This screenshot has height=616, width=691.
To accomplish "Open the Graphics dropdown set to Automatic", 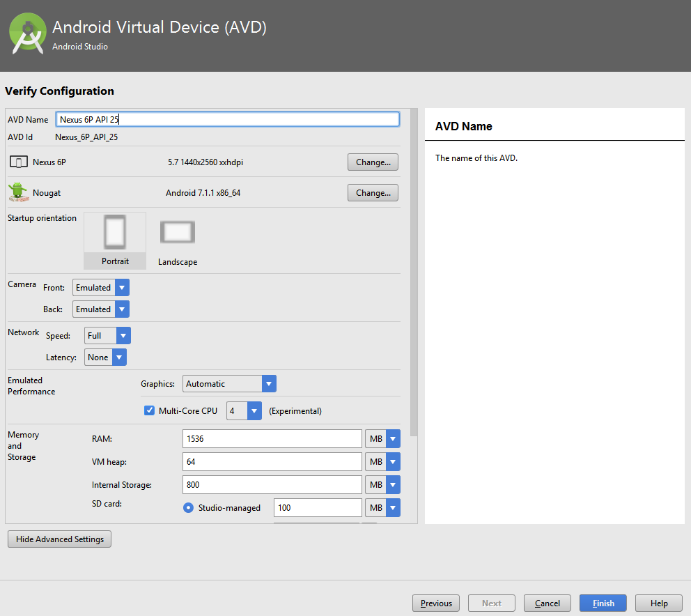I will tap(230, 384).
